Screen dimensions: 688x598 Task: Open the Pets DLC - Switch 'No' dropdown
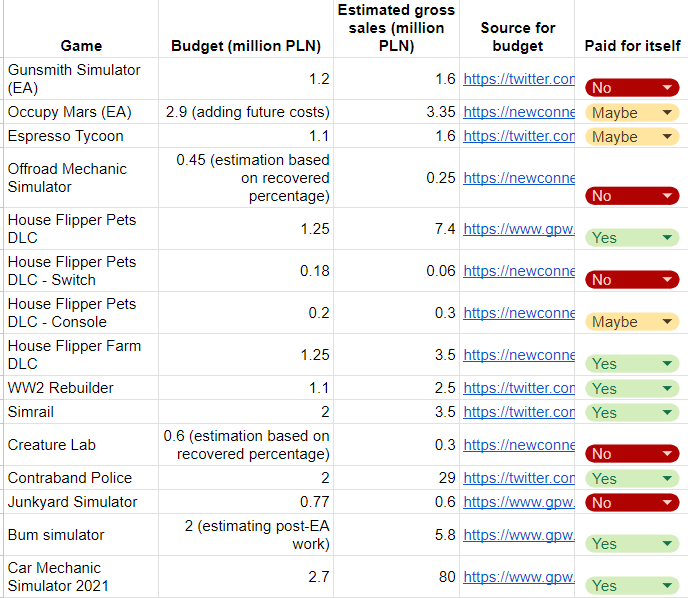point(632,279)
